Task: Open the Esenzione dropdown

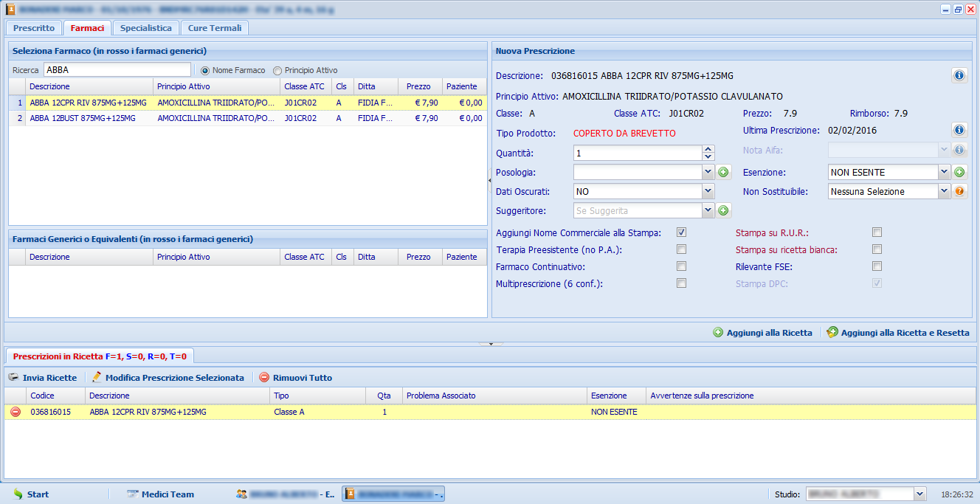Action: [x=944, y=172]
